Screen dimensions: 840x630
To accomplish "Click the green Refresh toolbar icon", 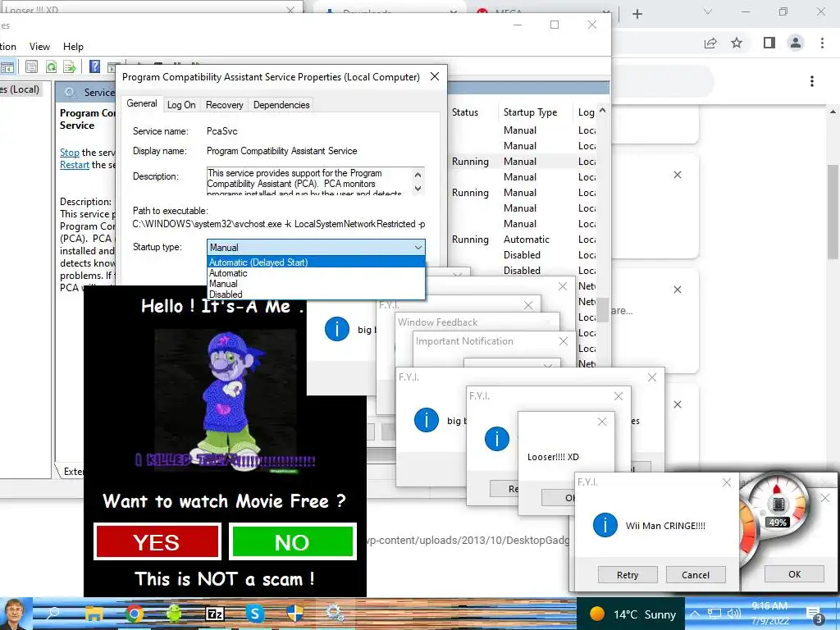I will coord(51,66).
